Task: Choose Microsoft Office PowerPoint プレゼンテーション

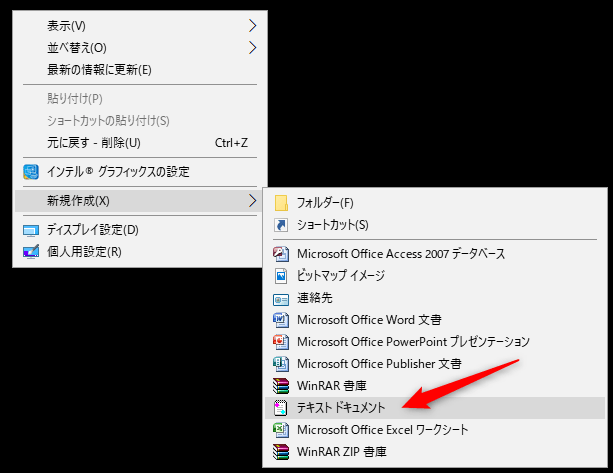Action: pyautogui.click(x=435, y=342)
